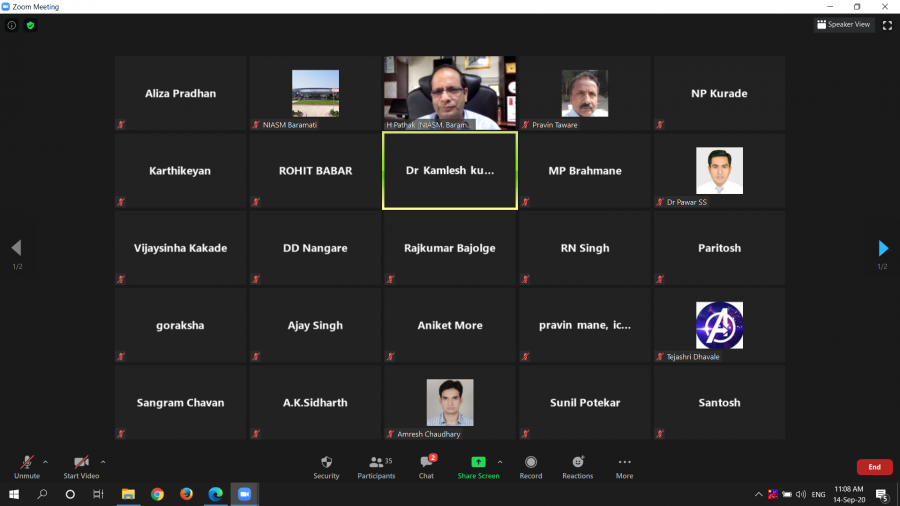Open the More options menu
The image size is (900, 506).
pyautogui.click(x=624, y=463)
